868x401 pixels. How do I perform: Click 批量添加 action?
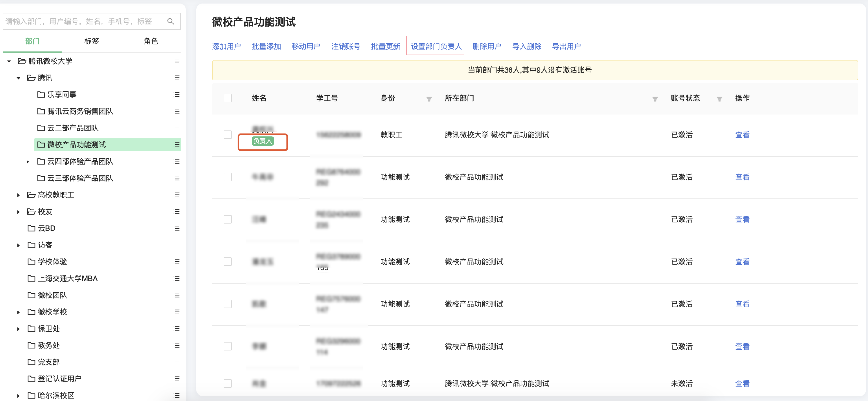click(266, 46)
